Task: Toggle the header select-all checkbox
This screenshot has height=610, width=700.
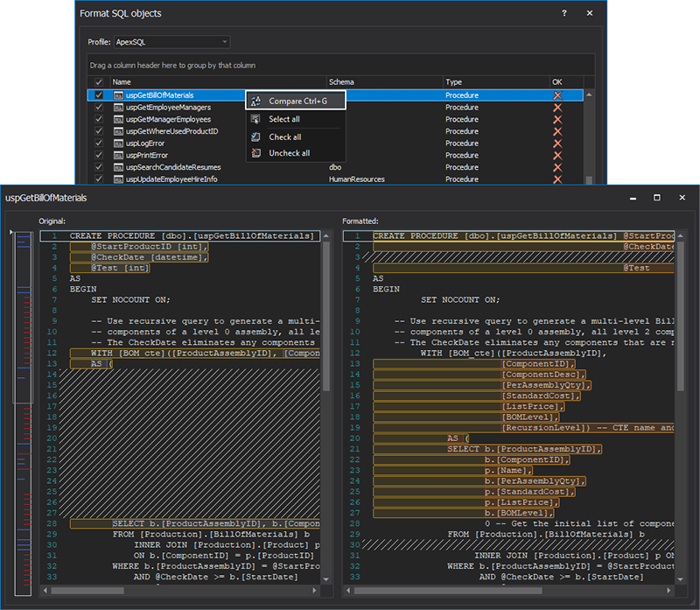Action: 99,82
